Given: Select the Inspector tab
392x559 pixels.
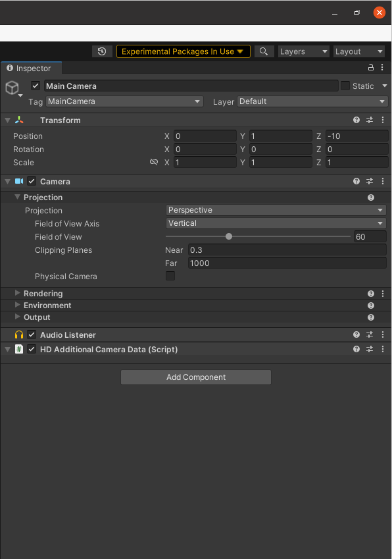Looking at the screenshot, I should click(32, 68).
